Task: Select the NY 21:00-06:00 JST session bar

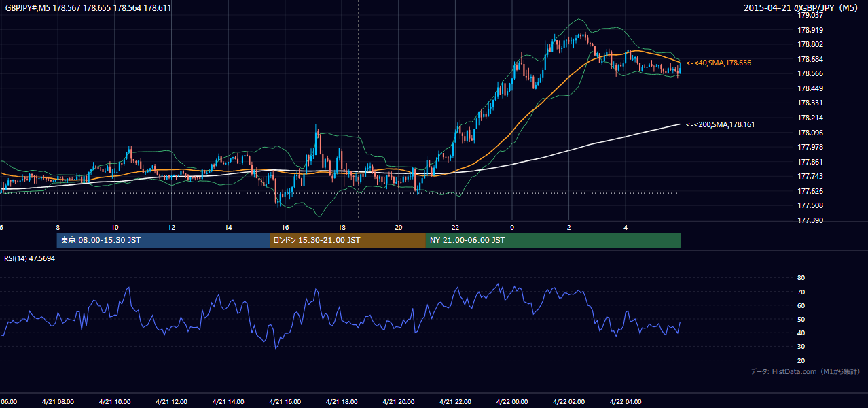Action: point(554,240)
